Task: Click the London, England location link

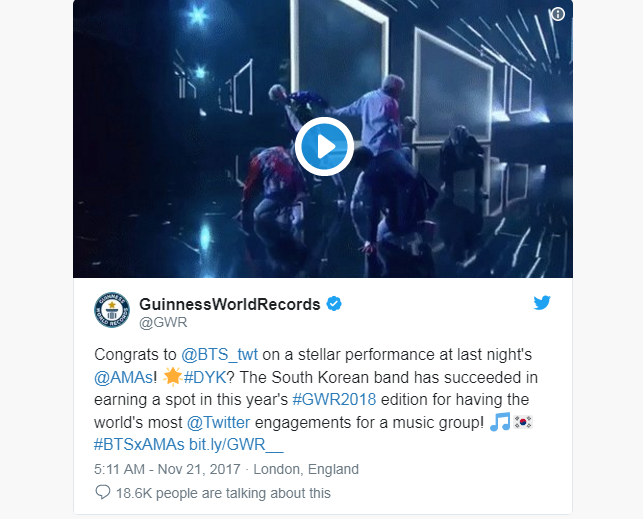Action: tap(306, 469)
